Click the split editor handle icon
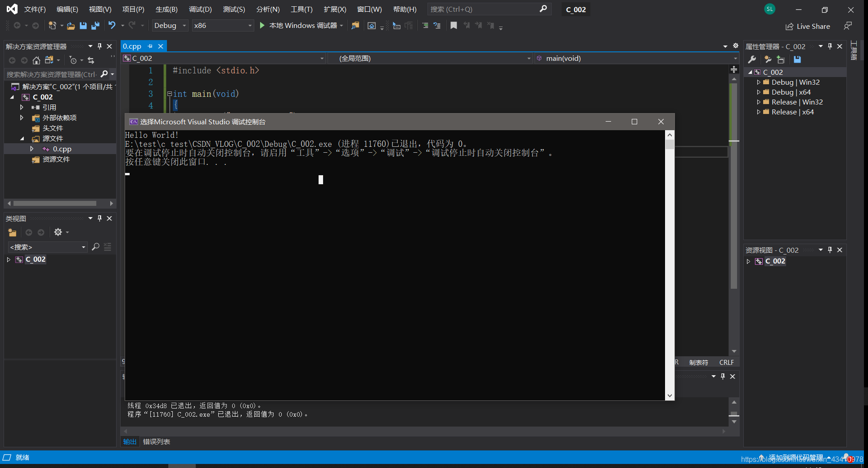Viewport: 868px width, 468px height. pos(734,69)
